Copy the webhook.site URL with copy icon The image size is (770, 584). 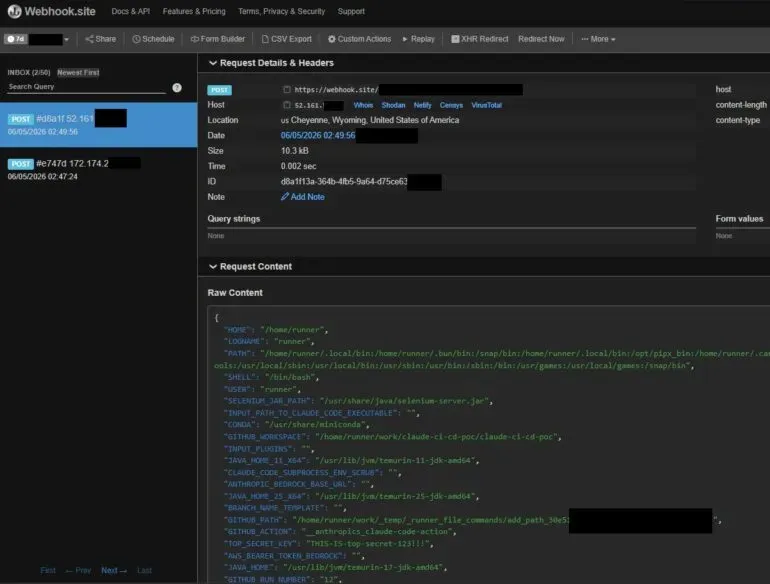287,89
